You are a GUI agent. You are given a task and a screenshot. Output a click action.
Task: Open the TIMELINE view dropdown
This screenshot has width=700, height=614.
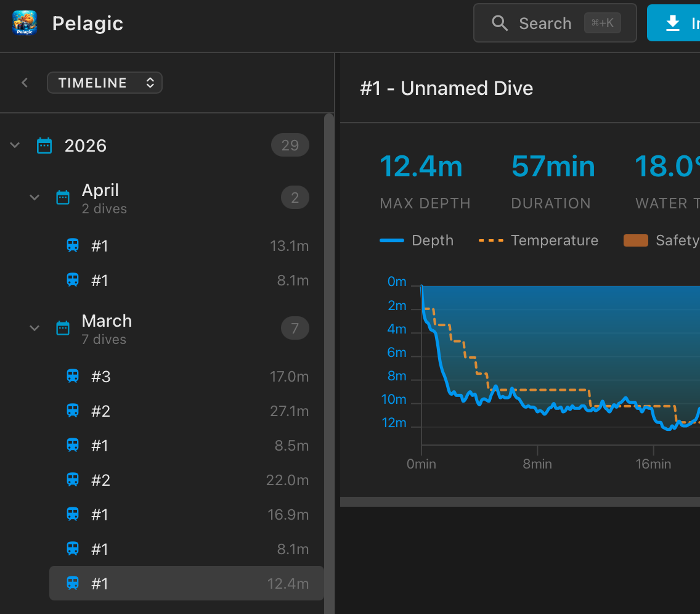[105, 83]
